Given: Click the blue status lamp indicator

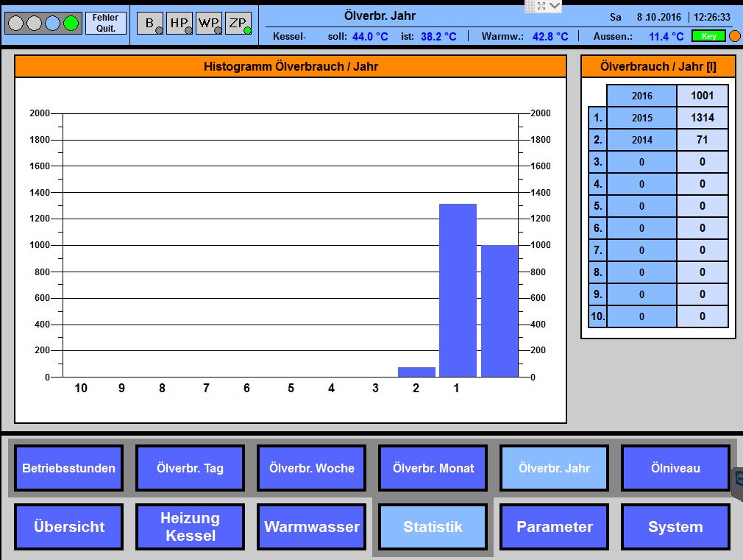Looking at the screenshot, I should pyautogui.click(x=52, y=23).
